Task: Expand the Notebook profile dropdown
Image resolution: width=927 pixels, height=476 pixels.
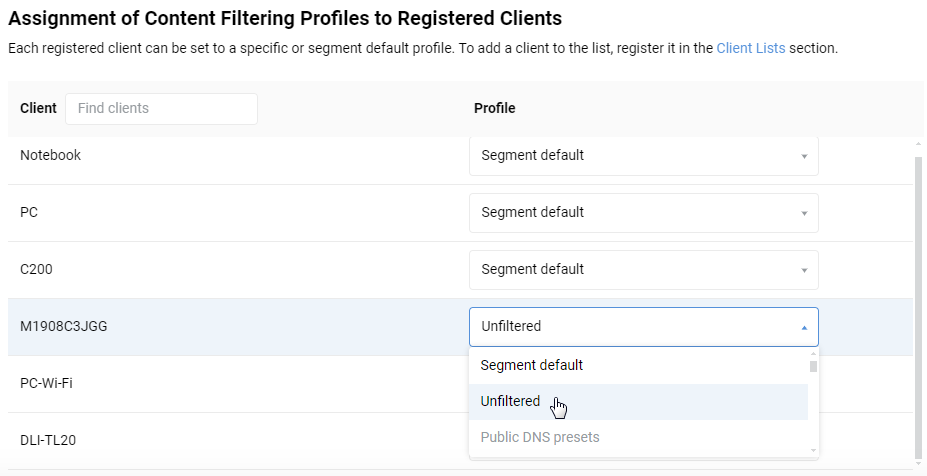Action: point(643,156)
